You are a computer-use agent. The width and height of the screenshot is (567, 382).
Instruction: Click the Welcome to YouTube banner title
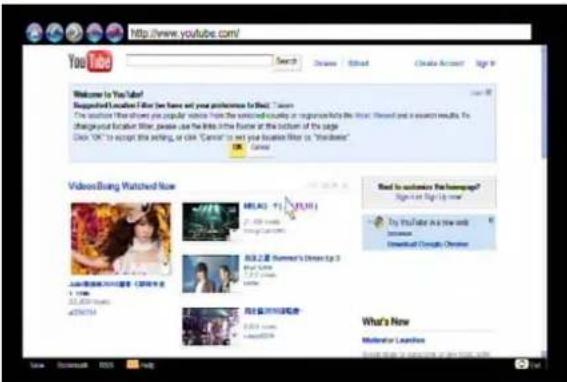point(108,94)
